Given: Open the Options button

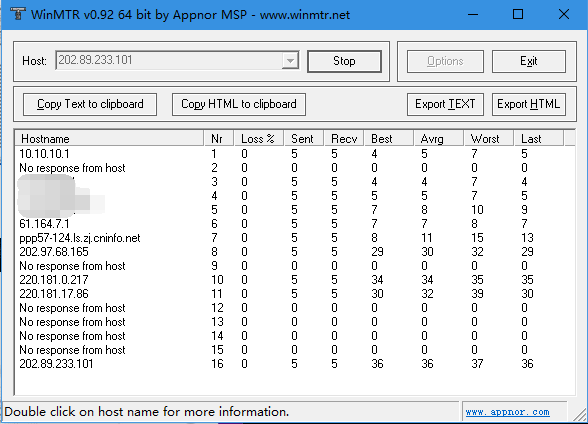Looking at the screenshot, I should [x=445, y=61].
